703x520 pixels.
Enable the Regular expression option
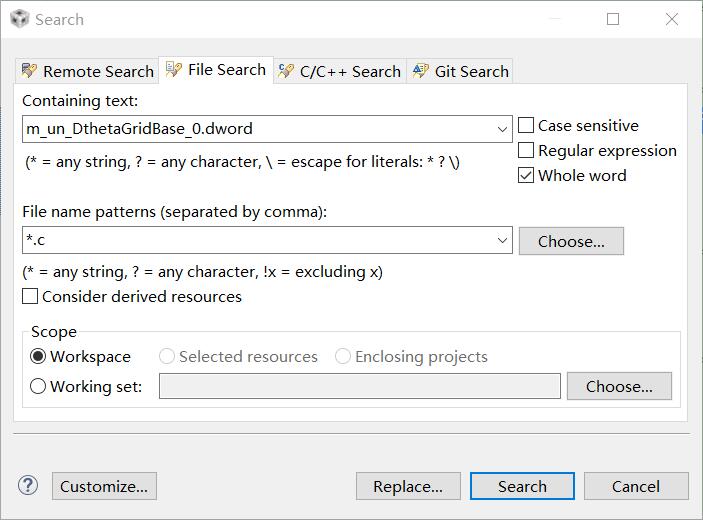point(526,151)
